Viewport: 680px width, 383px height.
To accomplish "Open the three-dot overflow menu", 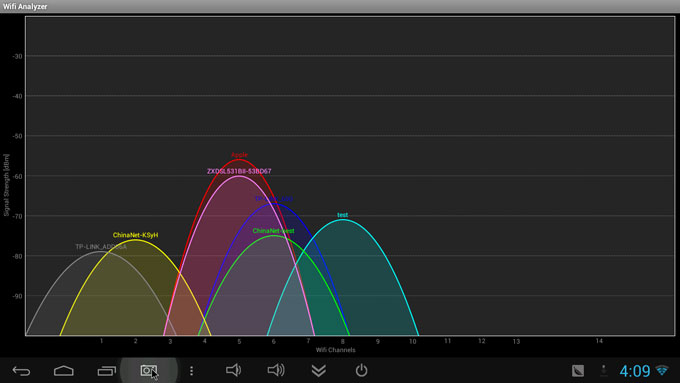I will pyautogui.click(x=191, y=370).
